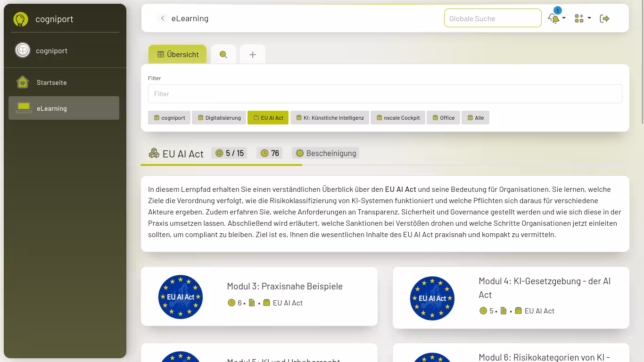Viewport: 644px width, 362px height.
Task: Click the 5 / 15 progress badge
Action: 230,153
